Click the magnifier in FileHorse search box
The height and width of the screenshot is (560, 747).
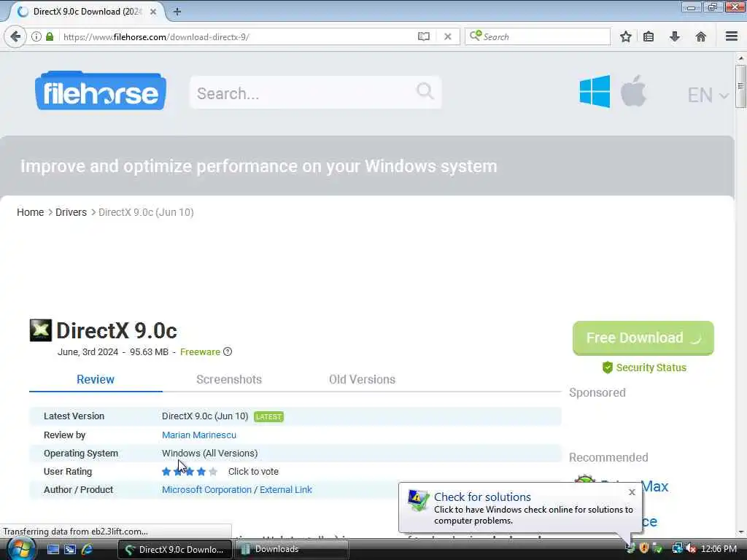pyautogui.click(x=425, y=90)
